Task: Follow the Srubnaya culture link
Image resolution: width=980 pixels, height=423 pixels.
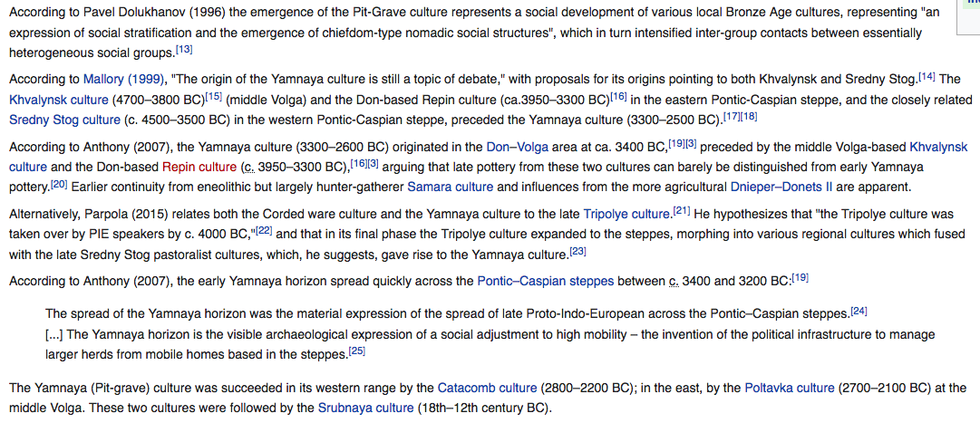Action: (x=365, y=408)
